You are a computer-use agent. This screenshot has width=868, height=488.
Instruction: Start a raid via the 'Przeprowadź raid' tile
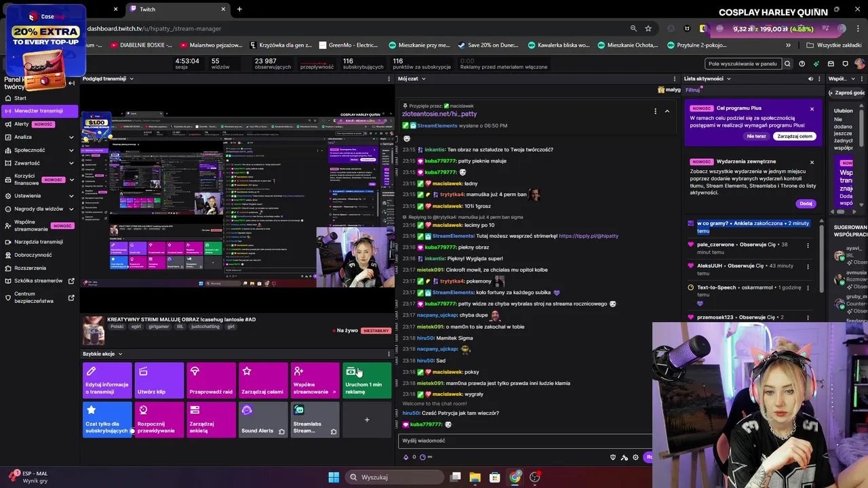(211, 380)
